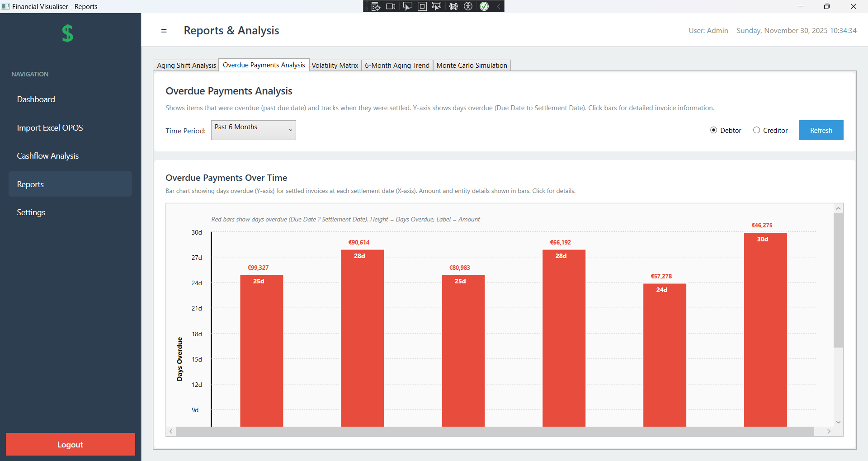Open Live Visual Tree from debug toolbar
This screenshot has height=461, width=868.
point(375,6)
